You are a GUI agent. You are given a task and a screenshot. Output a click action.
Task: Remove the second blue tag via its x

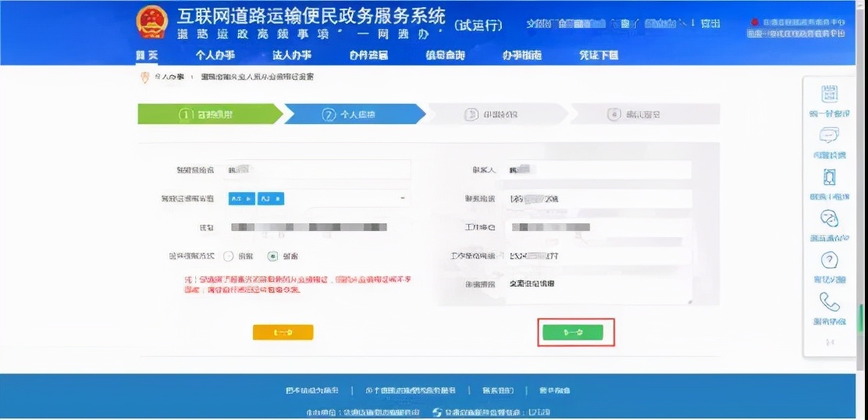(277, 198)
